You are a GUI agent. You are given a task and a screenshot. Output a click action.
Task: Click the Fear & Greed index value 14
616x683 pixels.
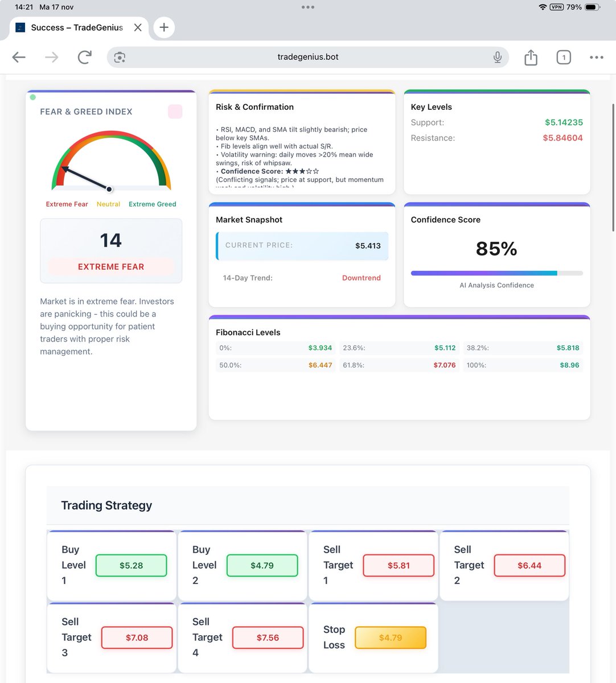tap(111, 240)
